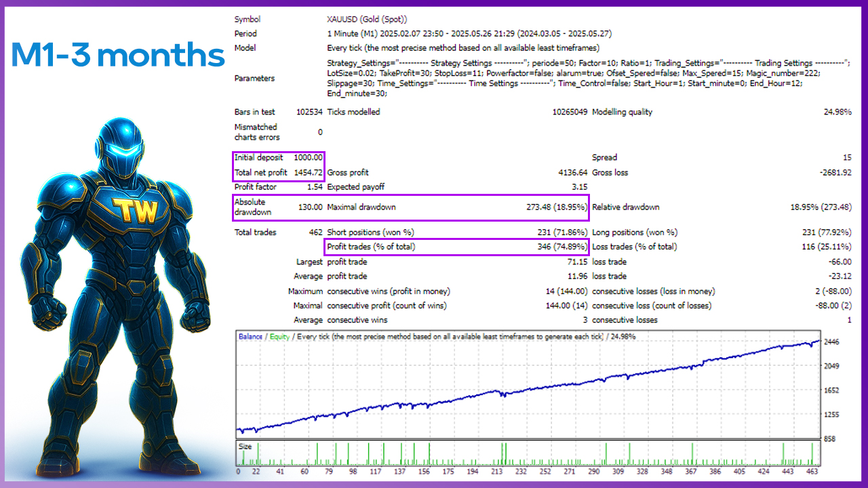Select the Average profit trade value 11.96

click(577, 277)
